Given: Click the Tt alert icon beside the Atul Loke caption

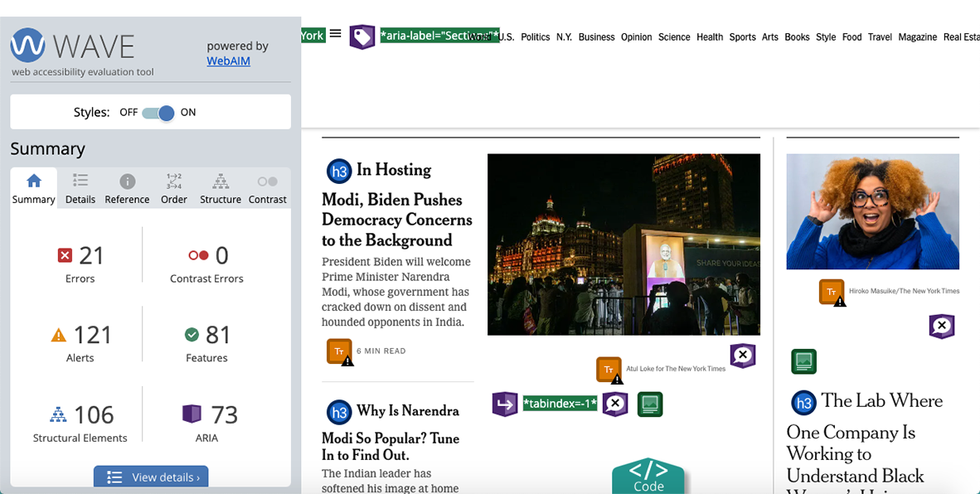Looking at the screenshot, I should [x=609, y=370].
